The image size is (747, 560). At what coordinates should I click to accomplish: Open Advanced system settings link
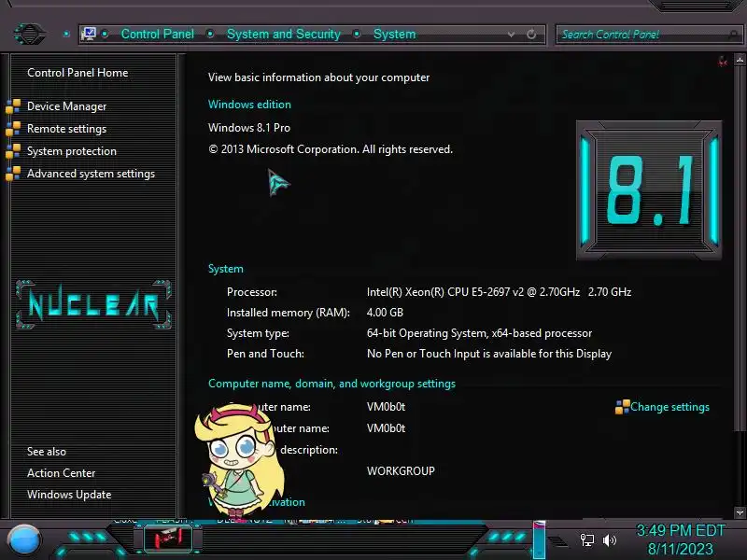[91, 174]
